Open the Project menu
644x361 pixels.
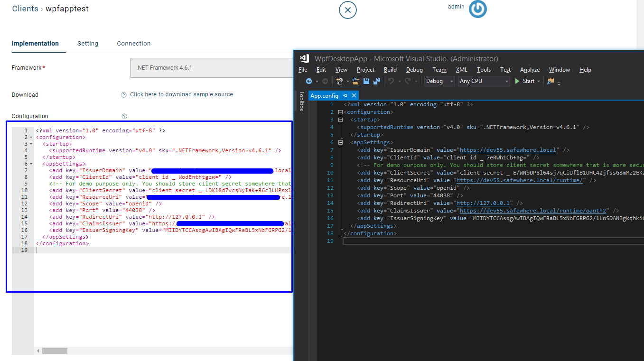point(365,70)
